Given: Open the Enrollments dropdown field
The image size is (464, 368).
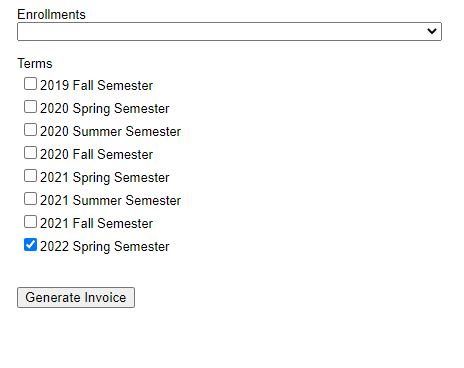Looking at the screenshot, I should pos(229,32).
